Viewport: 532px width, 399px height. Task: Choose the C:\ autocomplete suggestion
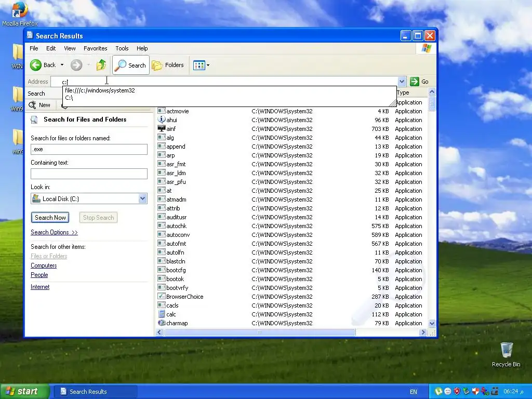[69, 98]
